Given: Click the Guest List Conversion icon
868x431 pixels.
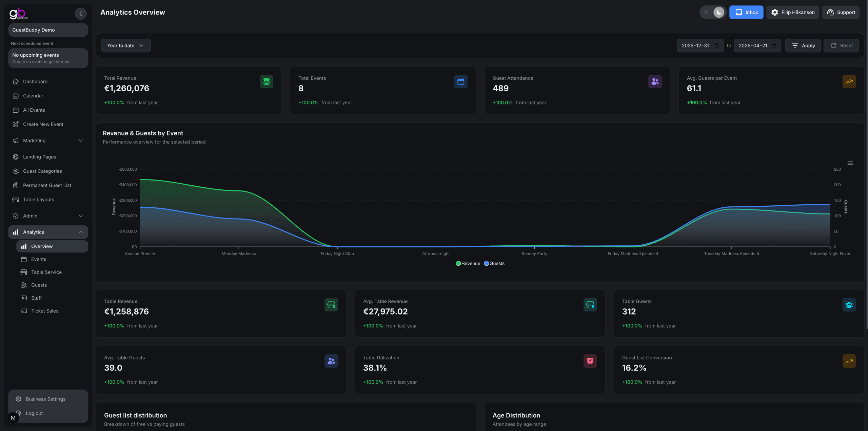Looking at the screenshot, I should tap(849, 361).
